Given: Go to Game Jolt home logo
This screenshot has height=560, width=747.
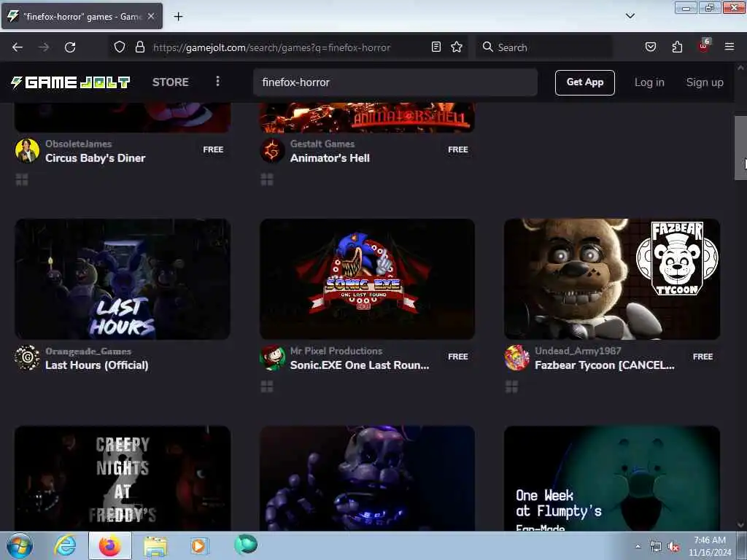Looking at the screenshot, I should [x=71, y=82].
